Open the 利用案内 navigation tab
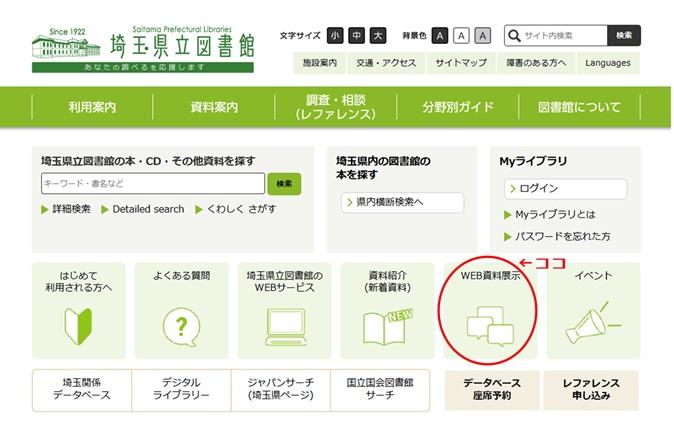Image resolution: width=674 pixels, height=442 pixels. (x=93, y=107)
